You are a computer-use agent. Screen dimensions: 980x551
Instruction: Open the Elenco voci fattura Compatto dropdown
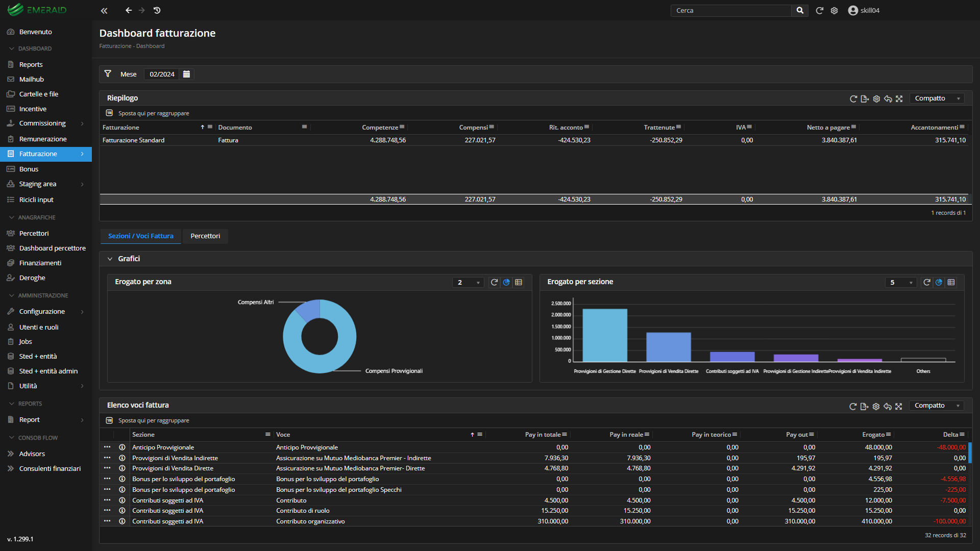tap(937, 406)
